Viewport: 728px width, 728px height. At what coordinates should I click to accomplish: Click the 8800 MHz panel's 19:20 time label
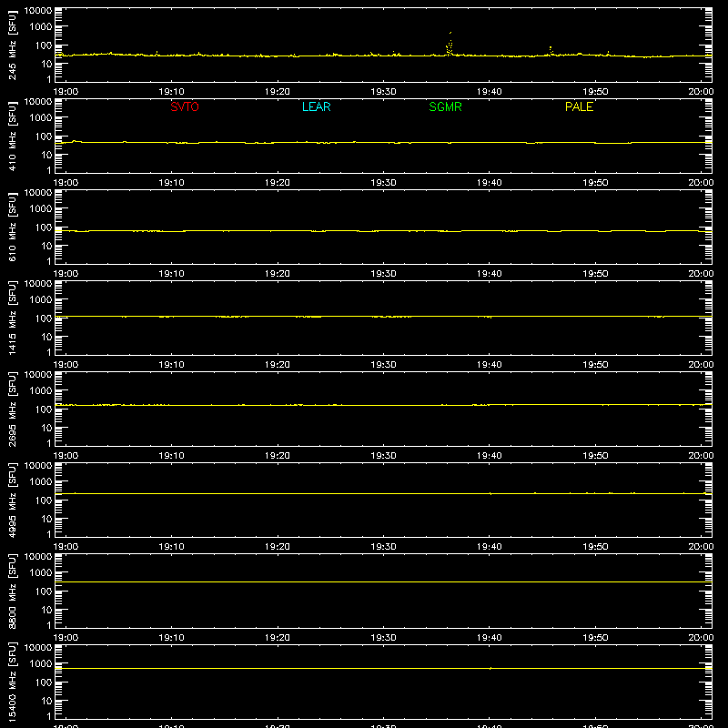coord(278,638)
